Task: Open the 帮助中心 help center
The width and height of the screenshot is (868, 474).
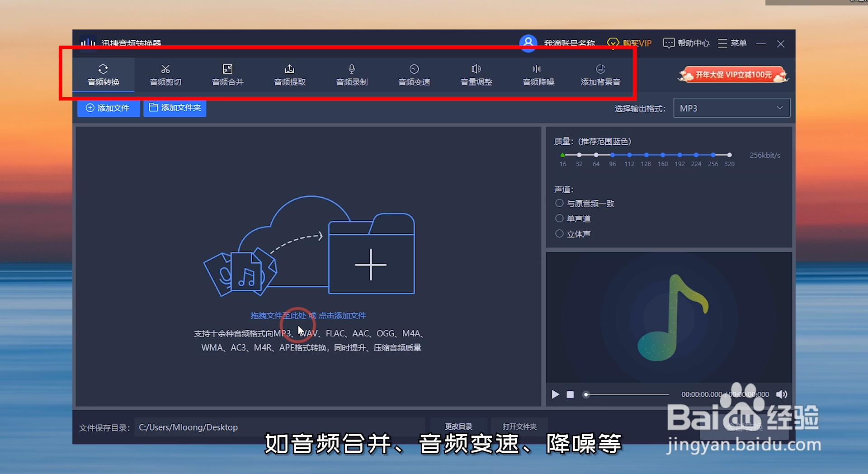Action: pos(686,43)
